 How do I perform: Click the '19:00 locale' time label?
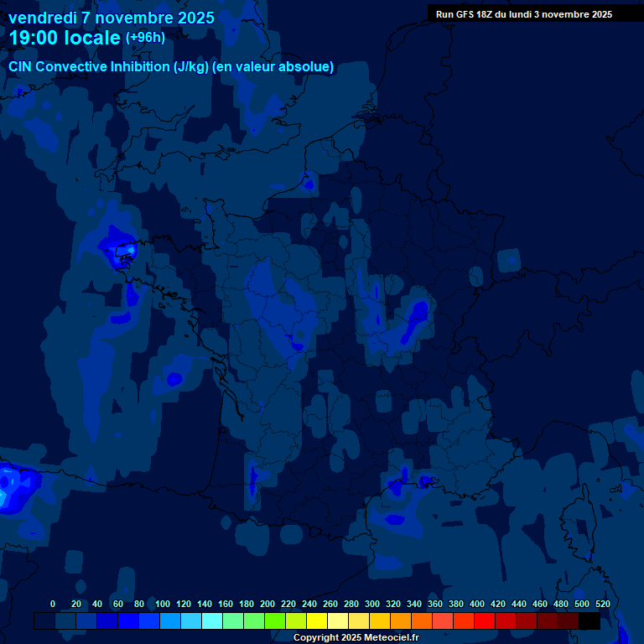coord(65,38)
